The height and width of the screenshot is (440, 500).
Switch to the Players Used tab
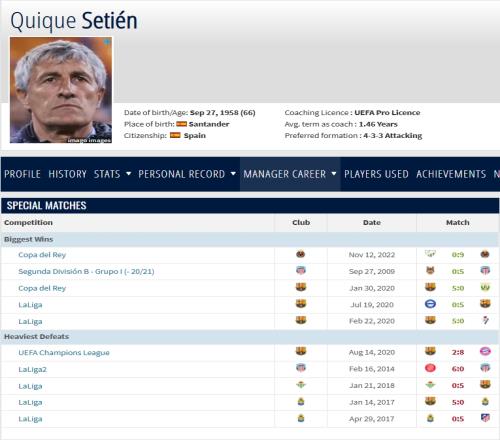tap(376, 174)
